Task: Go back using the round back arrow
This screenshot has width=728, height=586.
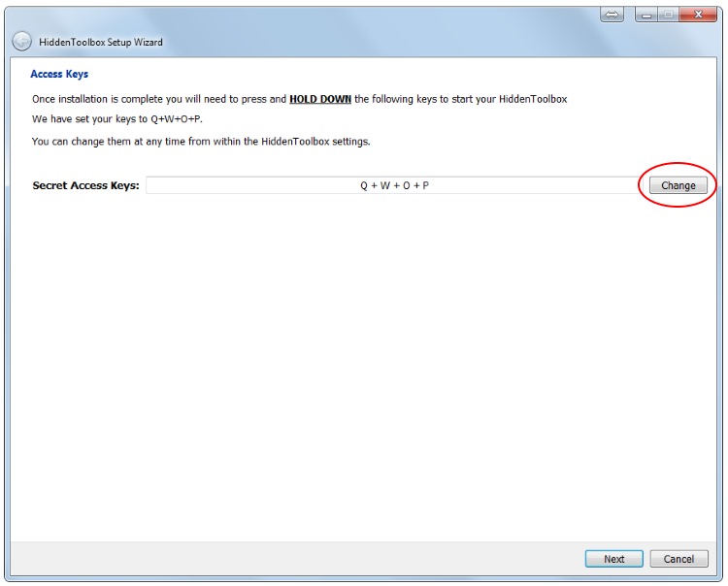Action: pyautogui.click(x=21, y=42)
